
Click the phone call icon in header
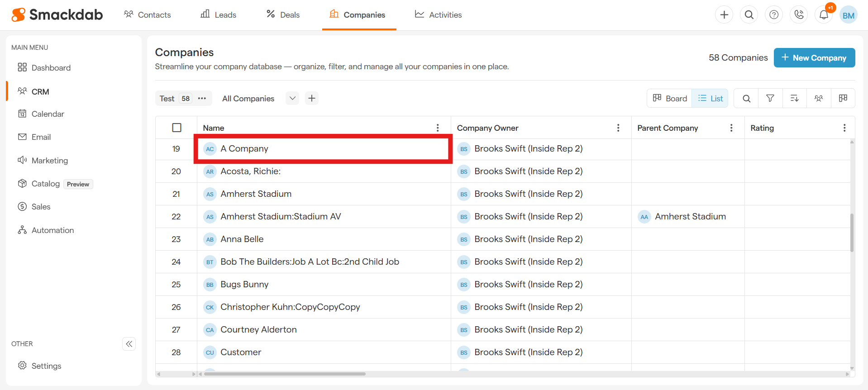click(799, 15)
